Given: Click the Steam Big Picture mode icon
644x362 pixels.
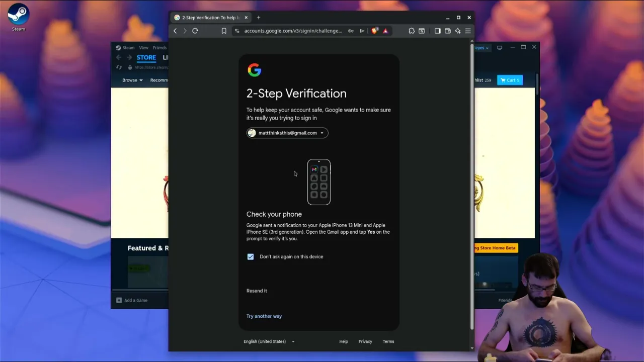Looking at the screenshot, I should (500, 48).
